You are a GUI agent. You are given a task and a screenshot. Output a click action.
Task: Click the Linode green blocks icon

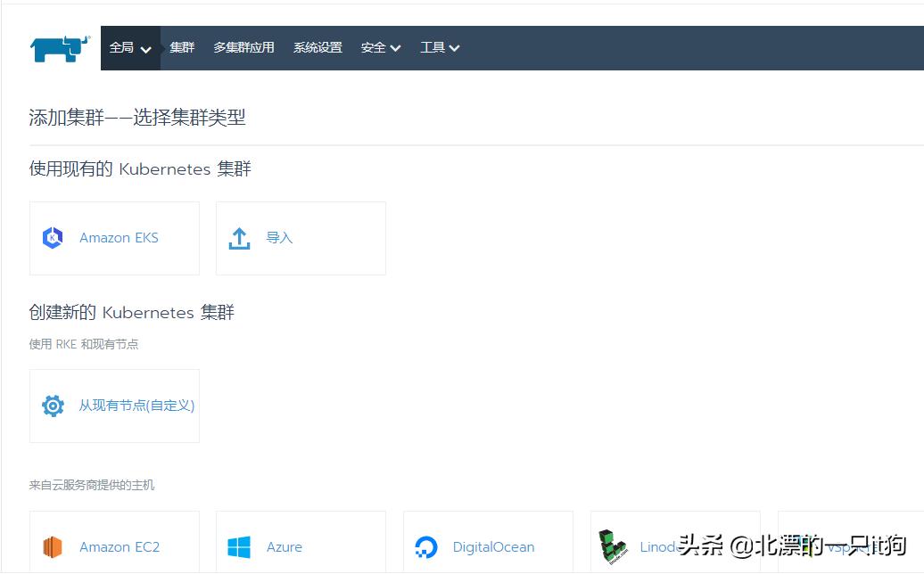click(612, 546)
